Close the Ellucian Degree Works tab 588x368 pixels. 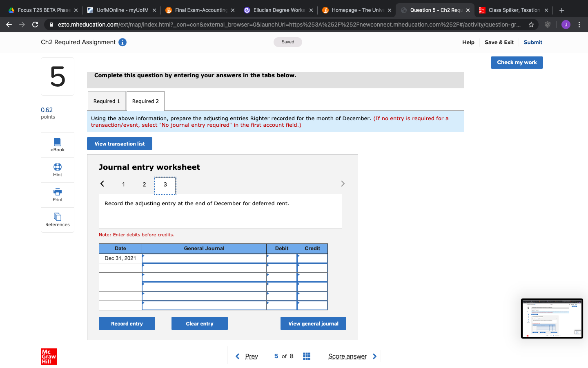[x=311, y=10]
